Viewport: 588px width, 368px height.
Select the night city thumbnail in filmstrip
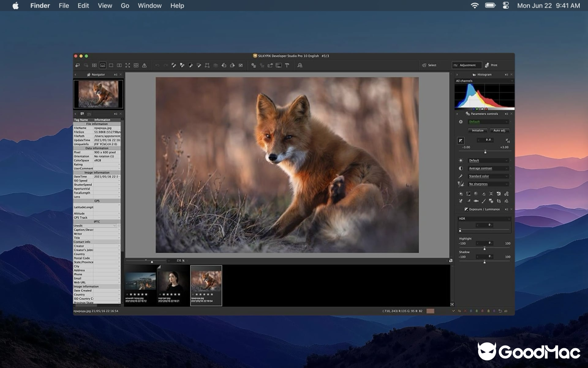coord(140,286)
